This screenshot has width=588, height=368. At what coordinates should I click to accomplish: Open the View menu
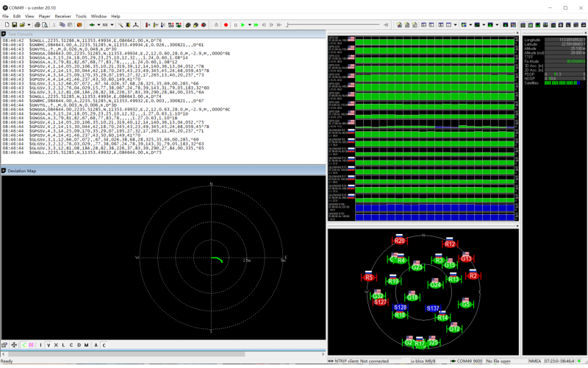pos(29,16)
